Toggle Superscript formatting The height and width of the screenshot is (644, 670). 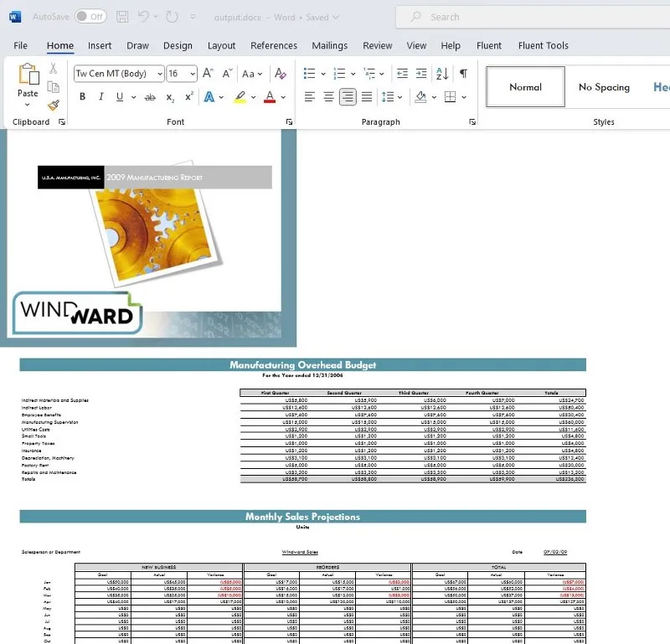click(189, 97)
